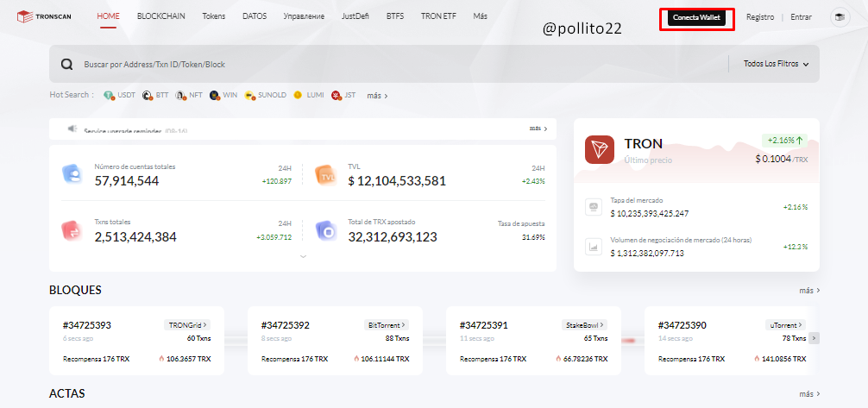Open block #34725392
The image size is (868, 408).
(285, 325)
